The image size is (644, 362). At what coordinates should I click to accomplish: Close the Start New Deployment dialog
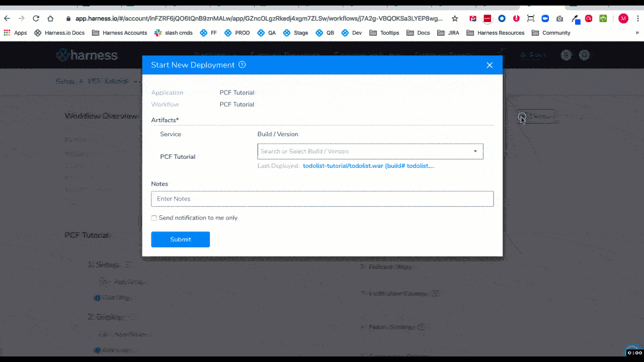490,65
